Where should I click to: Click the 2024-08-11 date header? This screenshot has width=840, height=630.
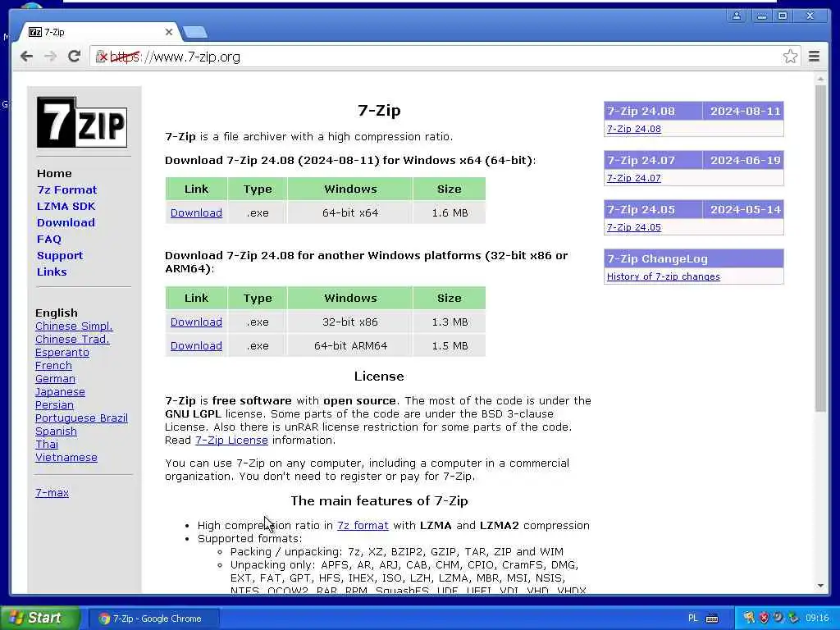click(x=745, y=111)
